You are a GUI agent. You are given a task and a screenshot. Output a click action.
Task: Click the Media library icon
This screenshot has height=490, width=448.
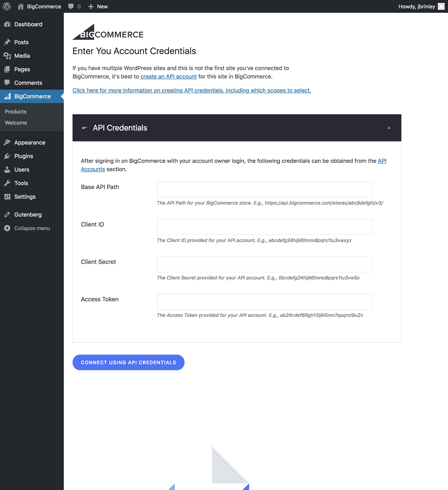point(7,56)
